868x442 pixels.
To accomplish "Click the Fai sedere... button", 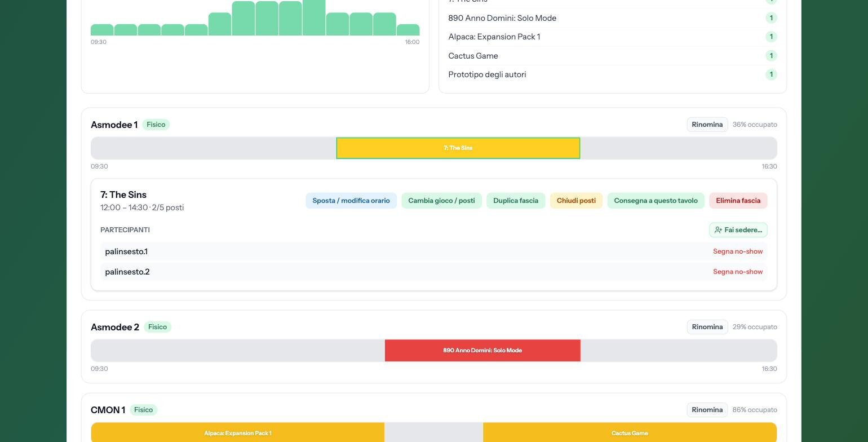I will pos(738,230).
